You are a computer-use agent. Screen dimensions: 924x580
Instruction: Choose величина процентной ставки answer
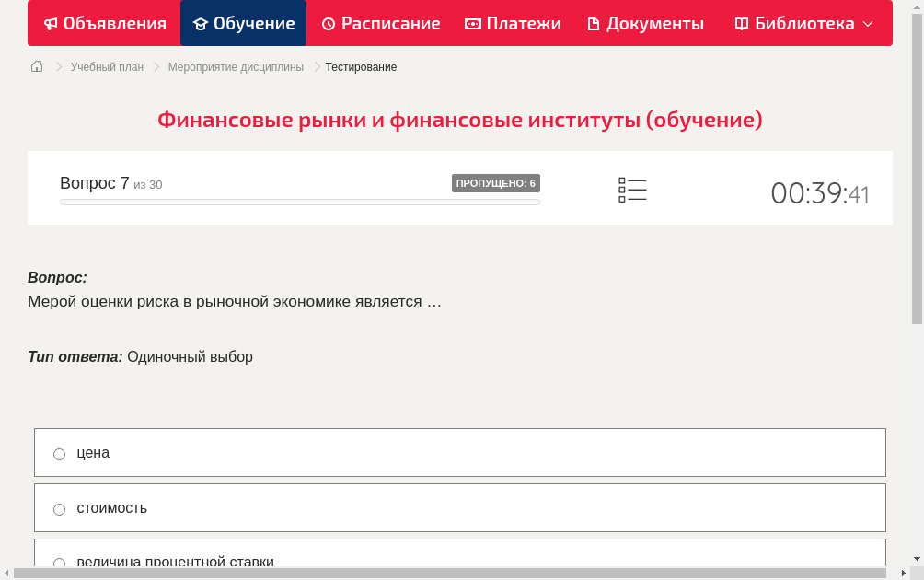59,563
